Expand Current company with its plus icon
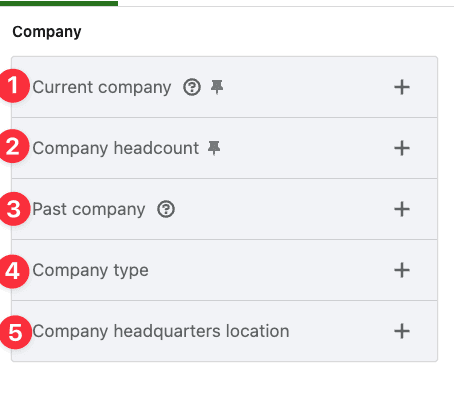 [x=402, y=87]
